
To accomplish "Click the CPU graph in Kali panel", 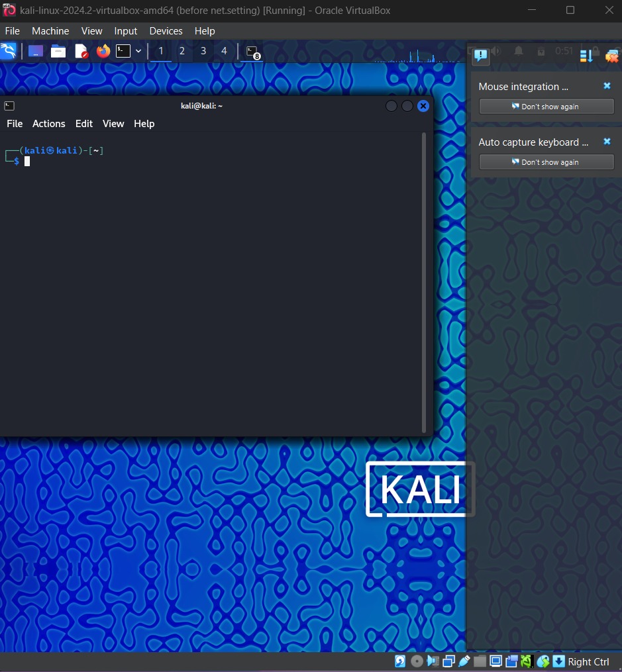I will (x=418, y=56).
